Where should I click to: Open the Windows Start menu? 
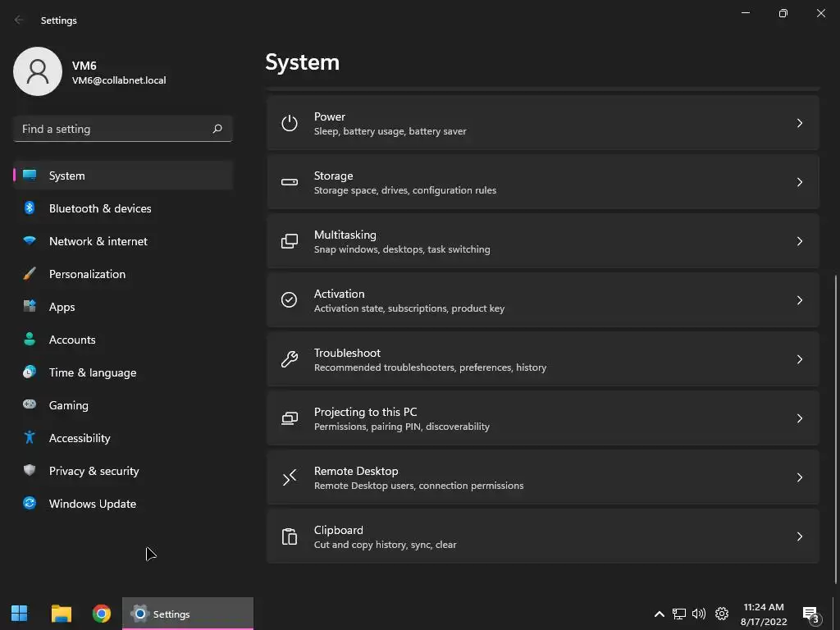20,614
